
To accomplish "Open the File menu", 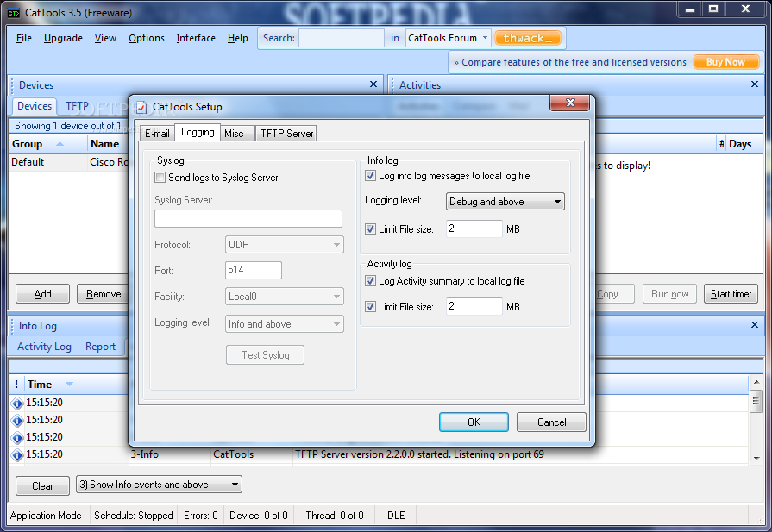I will tap(23, 38).
